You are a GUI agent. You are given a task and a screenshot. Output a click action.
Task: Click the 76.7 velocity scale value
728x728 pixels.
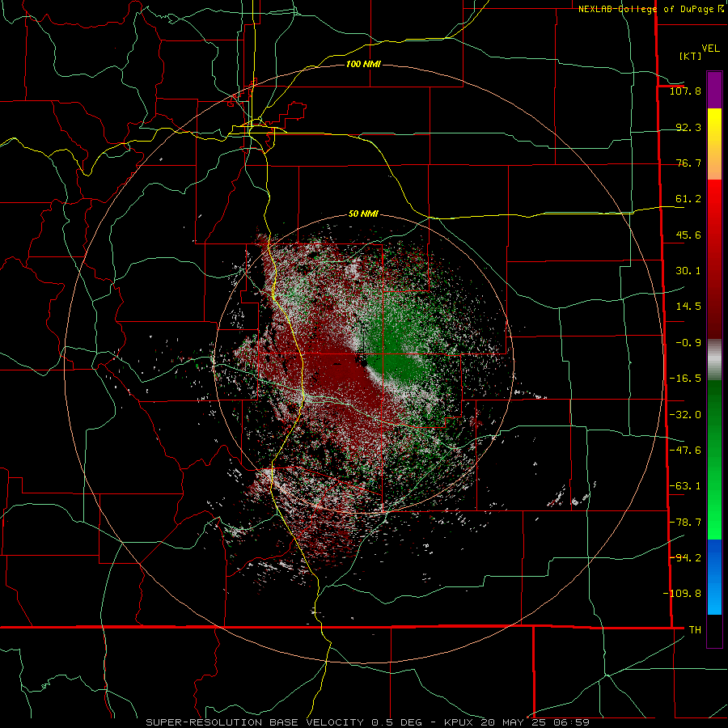tap(688, 163)
